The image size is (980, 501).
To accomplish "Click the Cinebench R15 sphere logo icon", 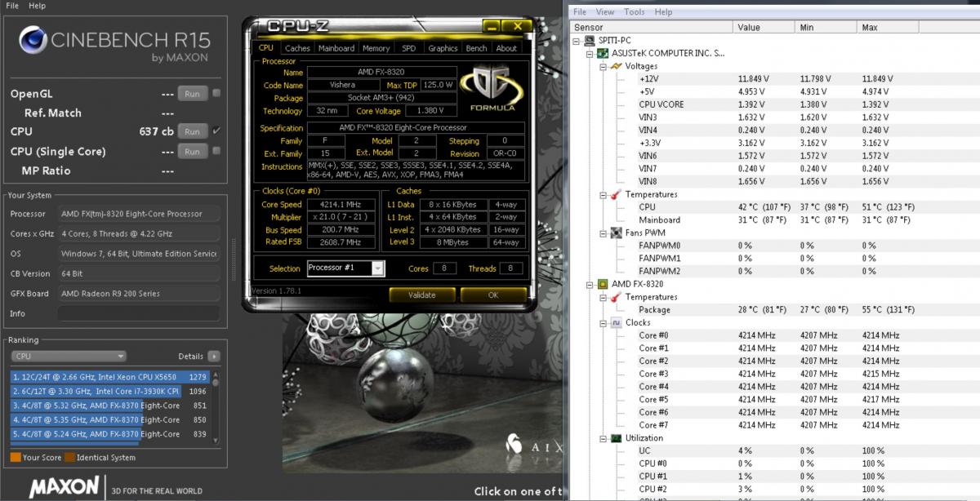I will [x=33, y=42].
